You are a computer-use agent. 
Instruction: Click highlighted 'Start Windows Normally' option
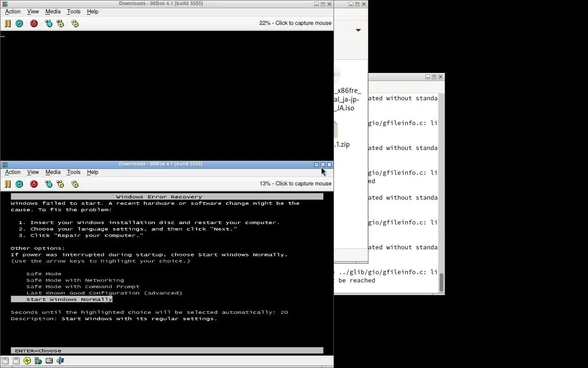coord(62,299)
